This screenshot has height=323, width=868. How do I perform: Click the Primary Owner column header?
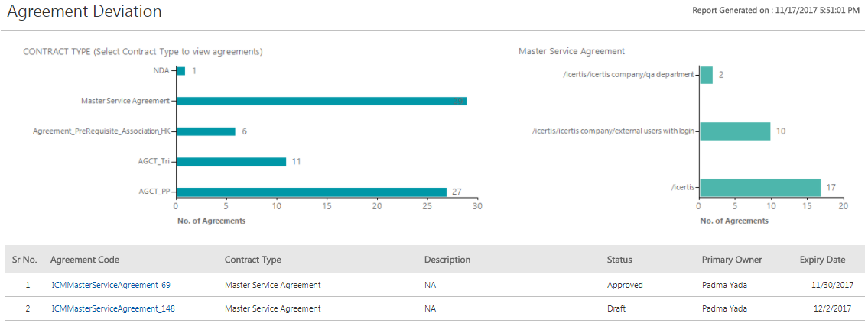point(732,260)
